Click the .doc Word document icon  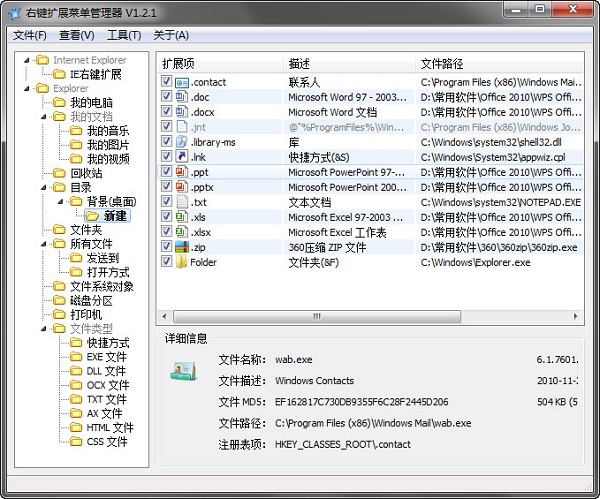[182, 97]
